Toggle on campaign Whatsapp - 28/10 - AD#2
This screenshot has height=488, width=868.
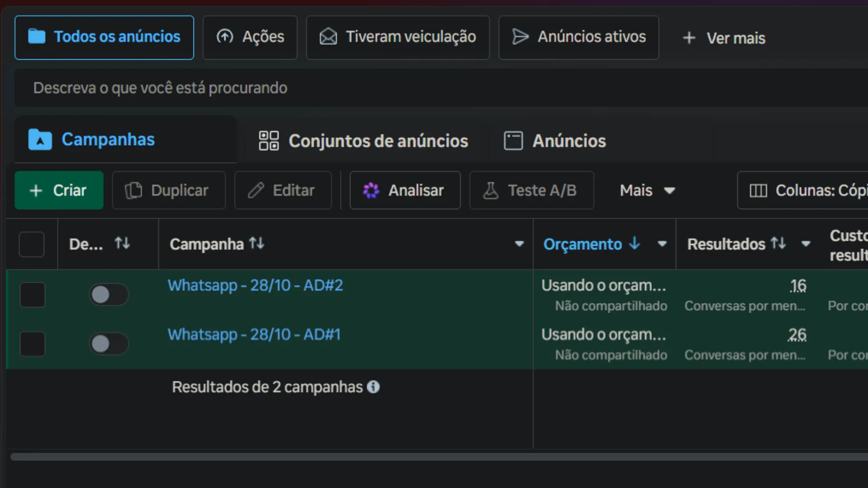(109, 295)
